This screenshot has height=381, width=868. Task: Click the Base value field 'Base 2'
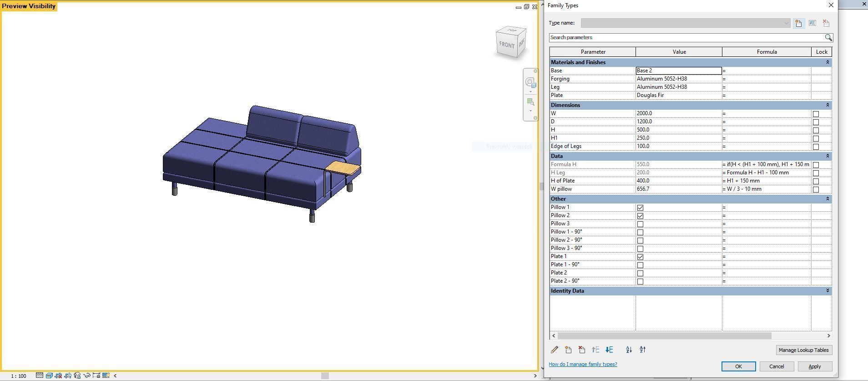(679, 71)
